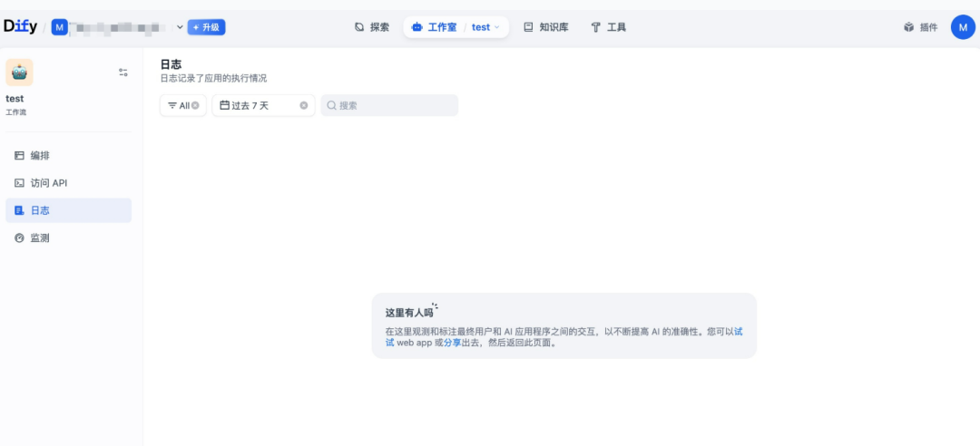Expand the test app dropdown
Viewport: 980px width, 446px height.
(486, 27)
